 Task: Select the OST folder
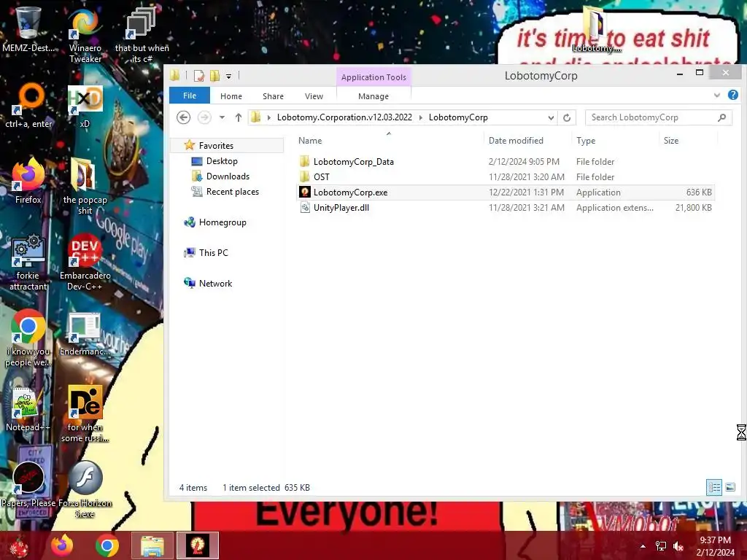(505, 177)
